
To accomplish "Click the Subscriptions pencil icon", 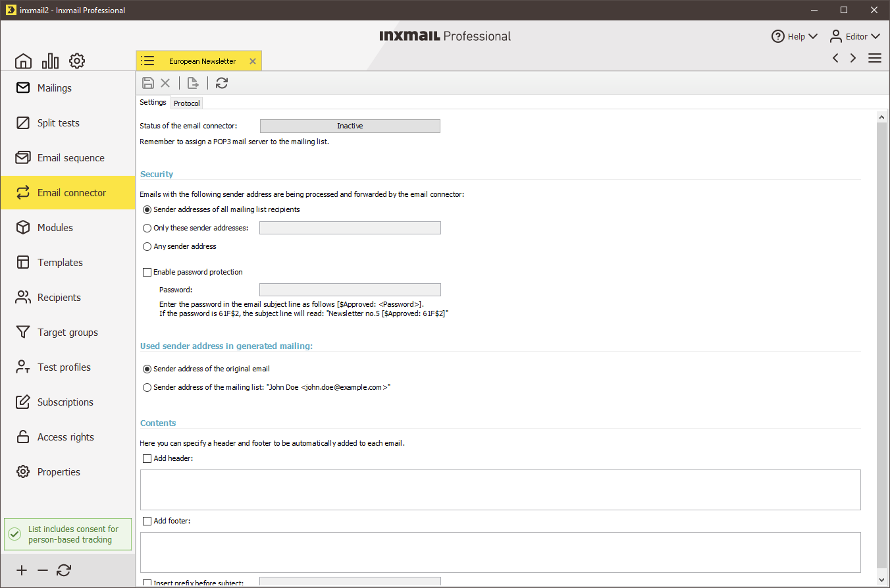I will point(23,402).
